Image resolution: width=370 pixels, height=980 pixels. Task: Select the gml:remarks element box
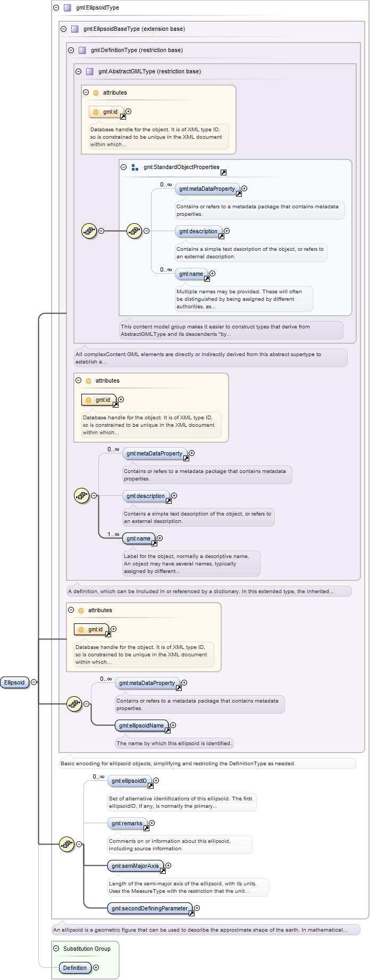coord(127,823)
